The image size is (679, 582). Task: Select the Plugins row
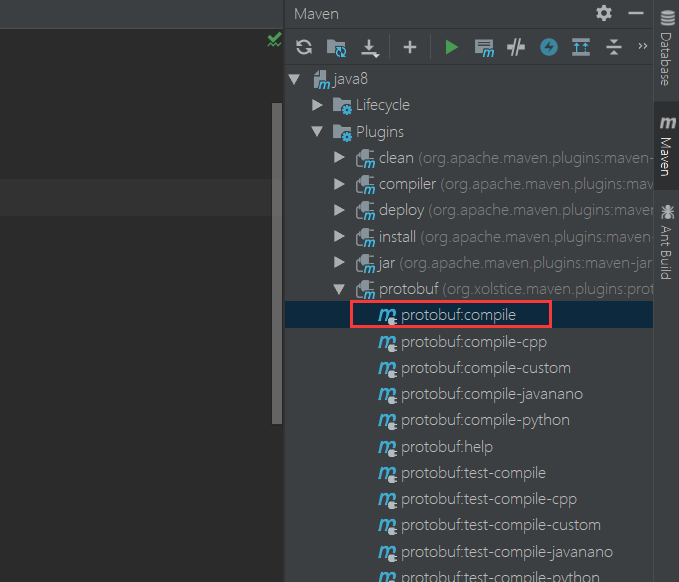point(469,131)
